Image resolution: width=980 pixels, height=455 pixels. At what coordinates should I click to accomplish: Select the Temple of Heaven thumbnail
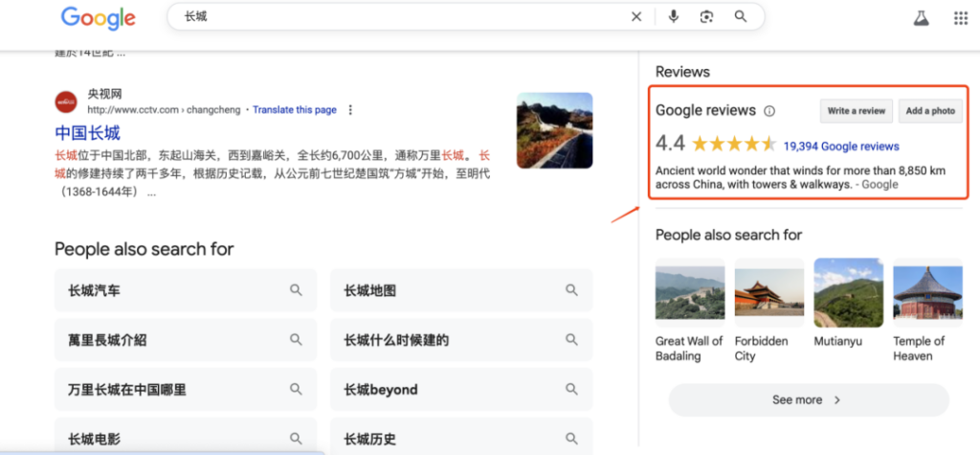[926, 293]
